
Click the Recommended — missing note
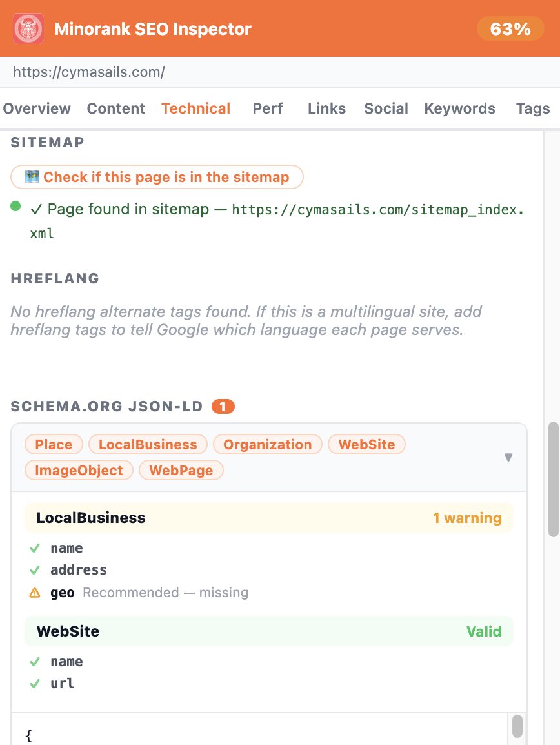(165, 593)
